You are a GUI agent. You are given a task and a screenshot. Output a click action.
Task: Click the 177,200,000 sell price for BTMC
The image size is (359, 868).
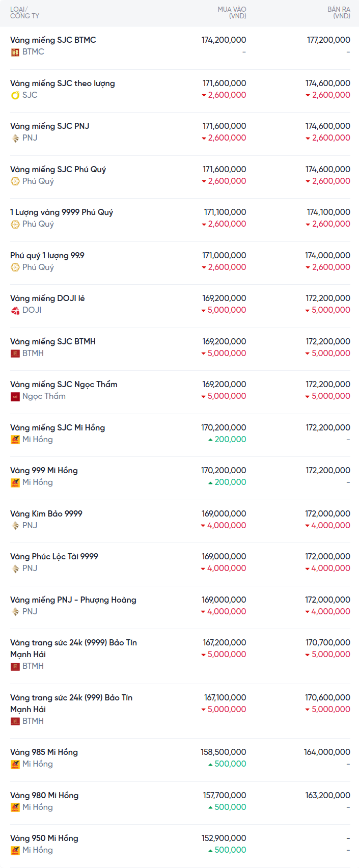pos(328,40)
